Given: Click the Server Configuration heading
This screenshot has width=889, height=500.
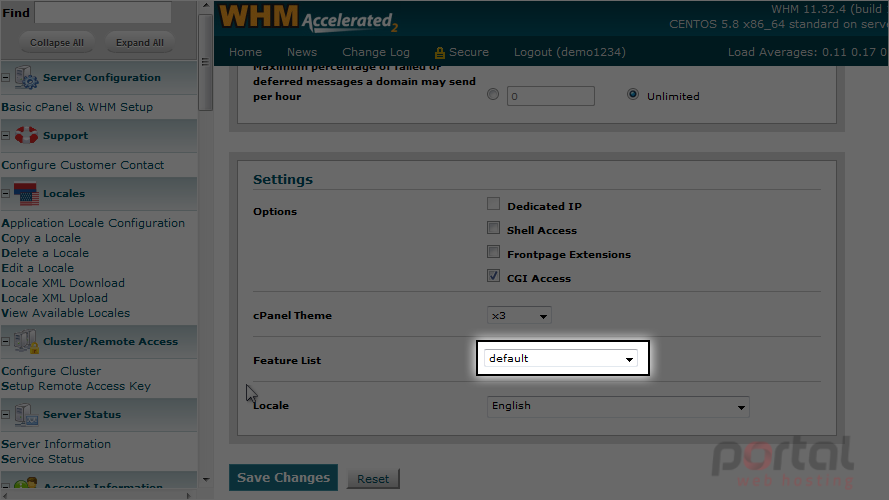Looking at the screenshot, I should [x=102, y=77].
